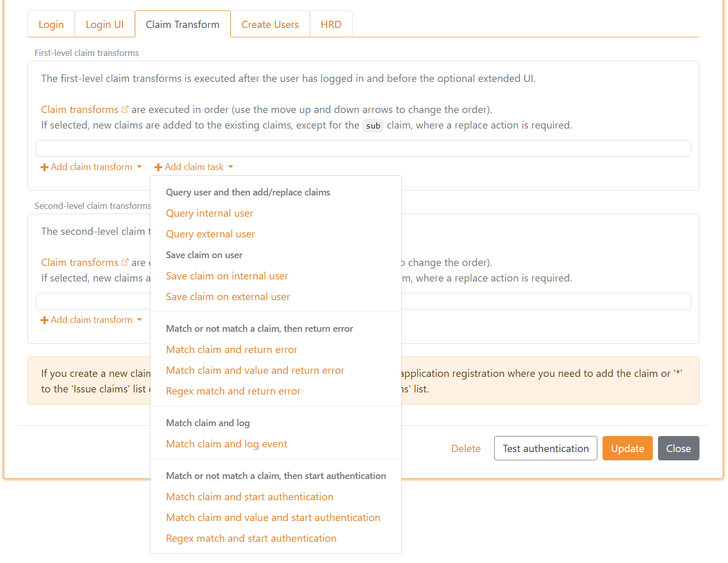The width and height of the screenshot is (728, 563).
Task: Click the plus icon beside Add claim transform
Action: (x=44, y=166)
